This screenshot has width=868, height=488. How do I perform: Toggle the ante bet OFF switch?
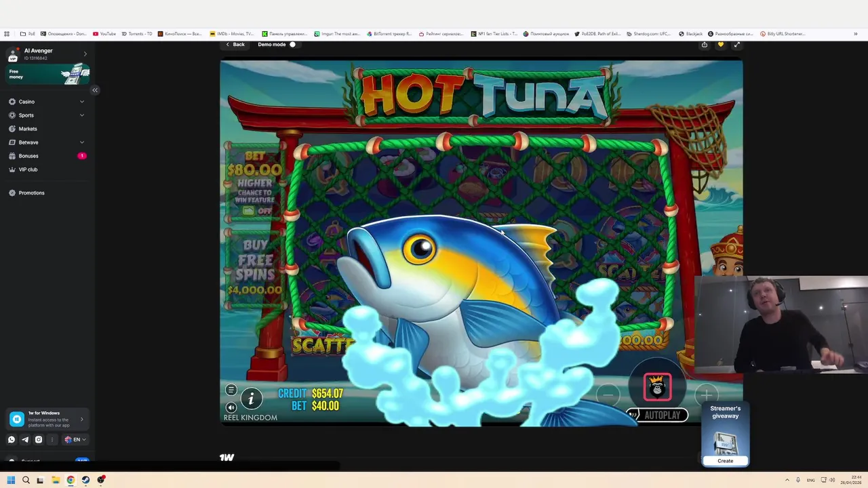click(x=258, y=211)
